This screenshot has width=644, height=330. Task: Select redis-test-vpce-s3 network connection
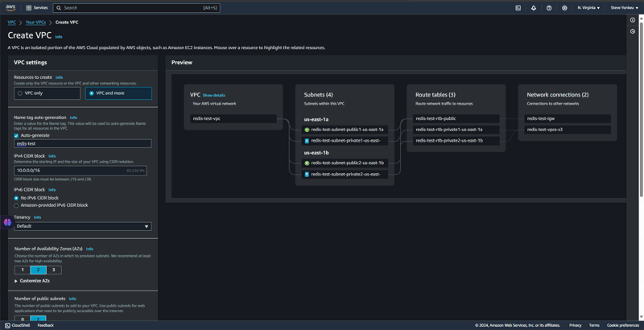pos(568,130)
